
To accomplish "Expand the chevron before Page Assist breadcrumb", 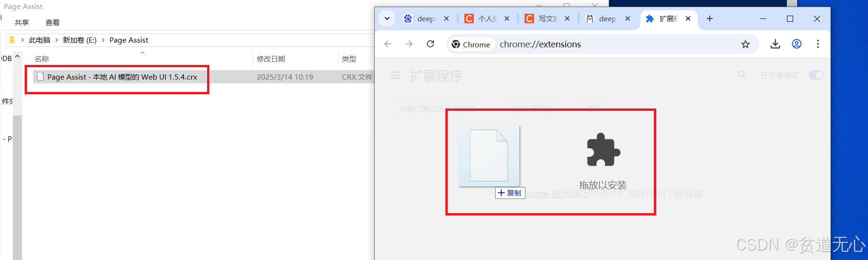I will tap(103, 40).
